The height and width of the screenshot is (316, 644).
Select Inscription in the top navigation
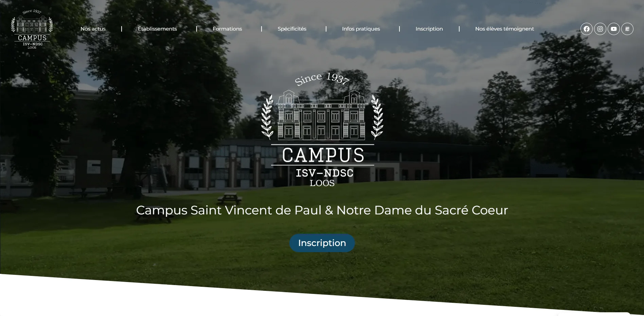pyautogui.click(x=429, y=29)
